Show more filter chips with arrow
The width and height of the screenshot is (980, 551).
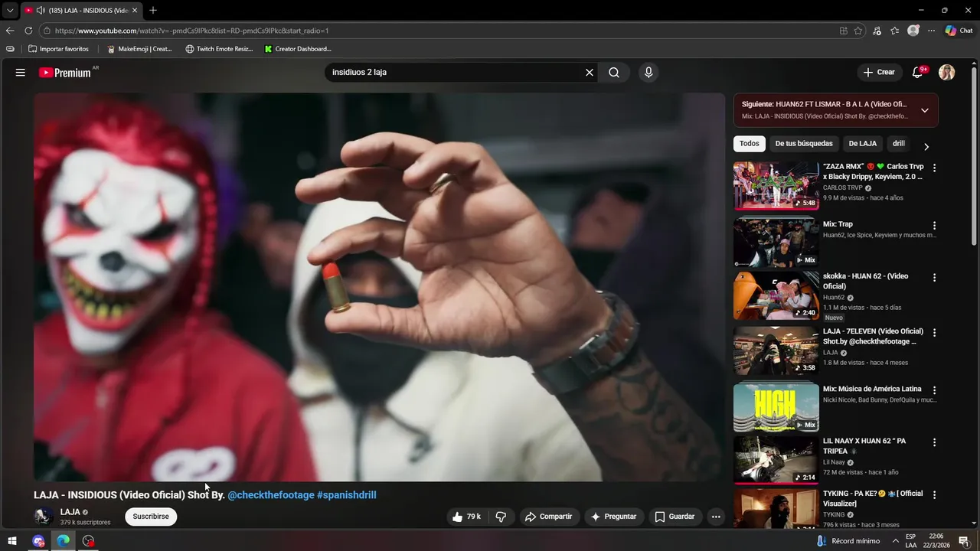[x=926, y=146]
